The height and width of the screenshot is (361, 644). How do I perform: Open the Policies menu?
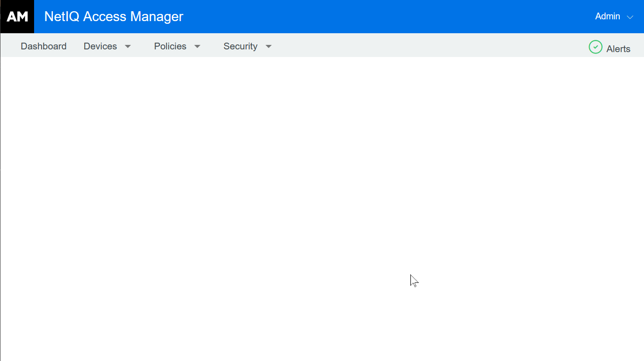[x=170, y=46]
